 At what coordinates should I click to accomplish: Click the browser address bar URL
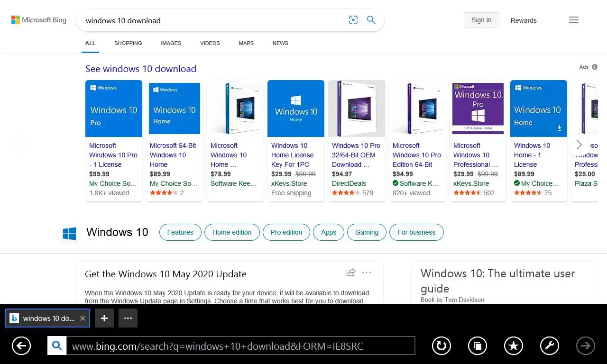[241, 346]
